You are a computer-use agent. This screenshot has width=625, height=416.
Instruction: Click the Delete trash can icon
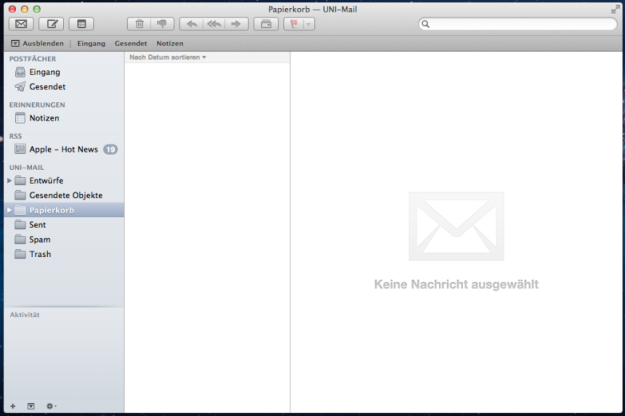point(140,23)
